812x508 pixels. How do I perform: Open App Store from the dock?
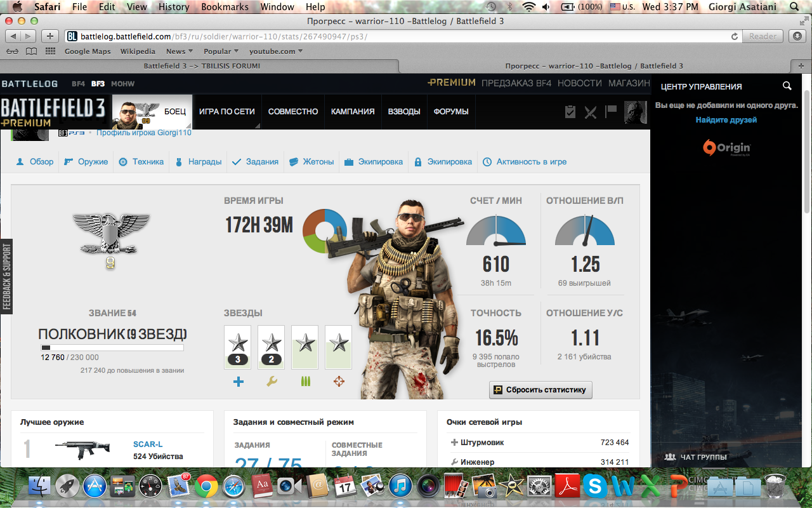coord(94,486)
